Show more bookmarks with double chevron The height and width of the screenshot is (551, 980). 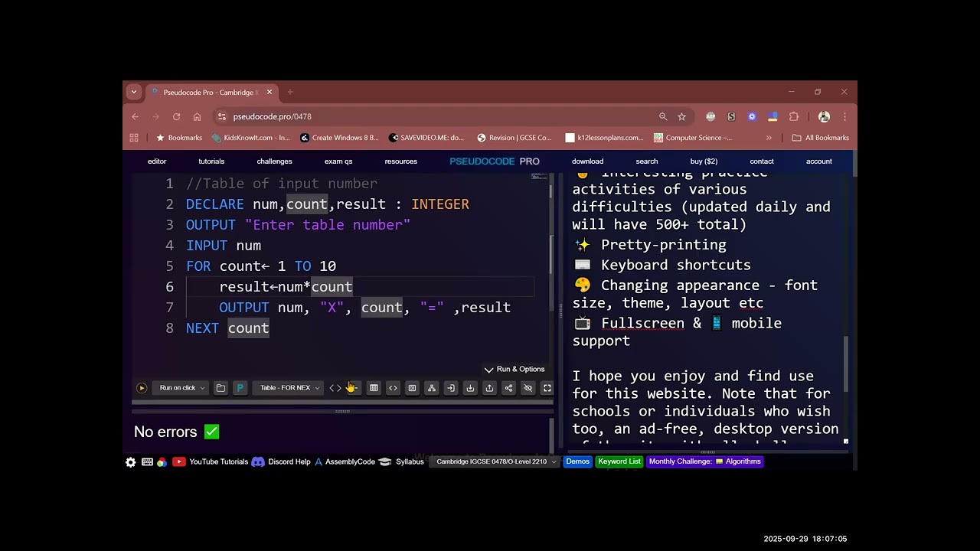(x=769, y=139)
